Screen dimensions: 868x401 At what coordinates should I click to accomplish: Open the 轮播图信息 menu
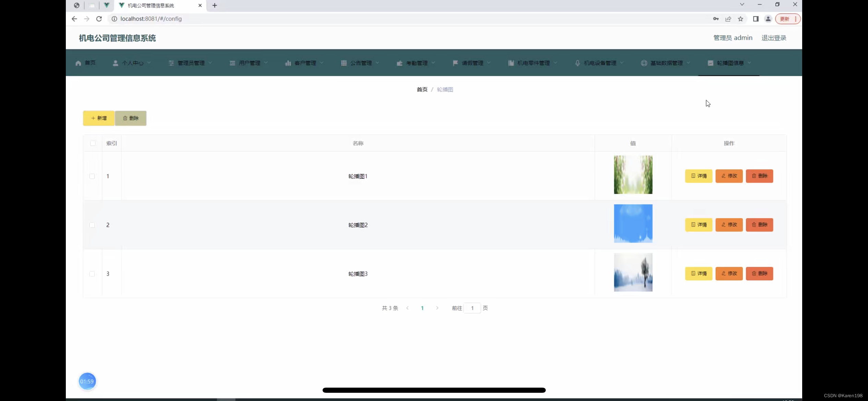pos(729,63)
